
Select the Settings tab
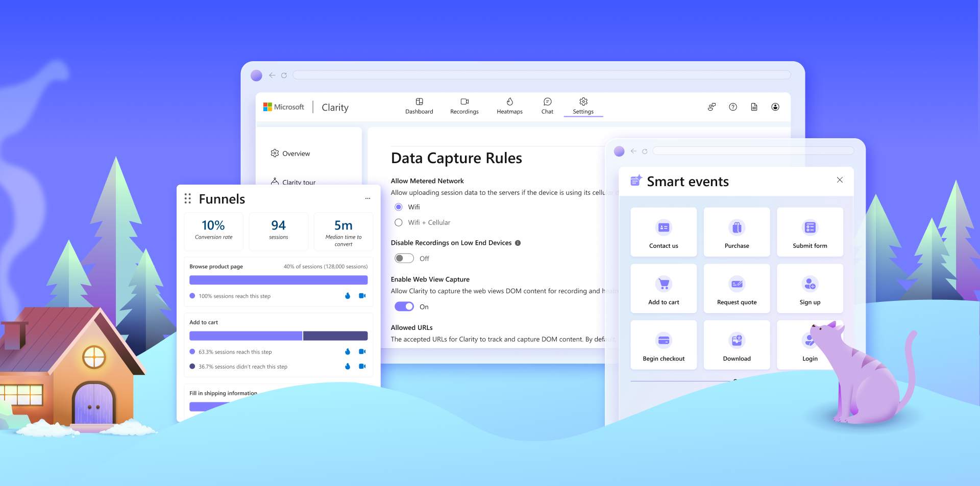pos(583,106)
